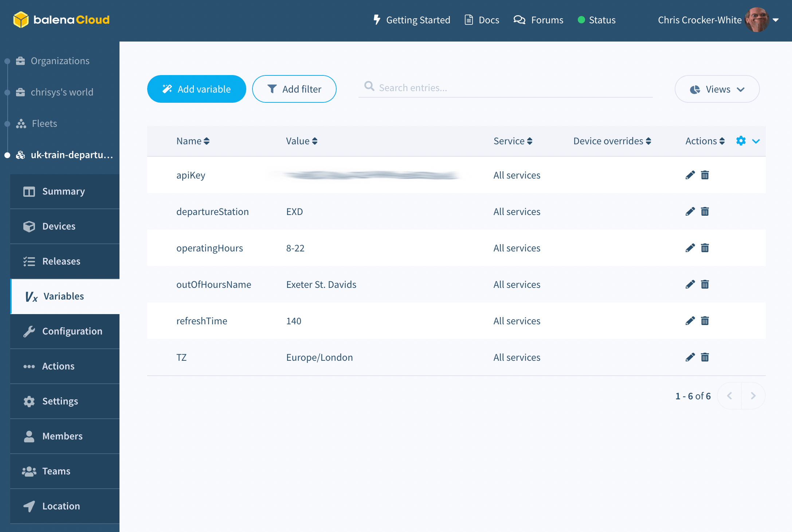
Task: Click the blue table settings gear icon
Action: (x=741, y=141)
